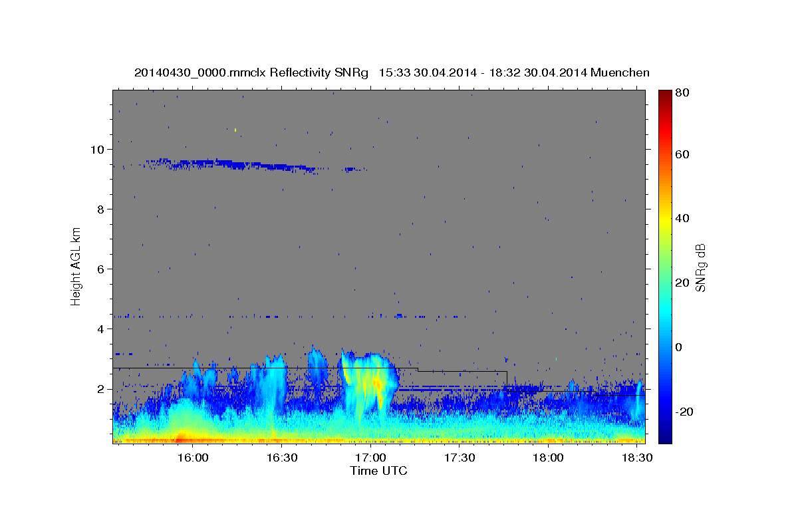798x532 pixels.
Task: Click the '17:30' time tick label
Action: (460, 458)
